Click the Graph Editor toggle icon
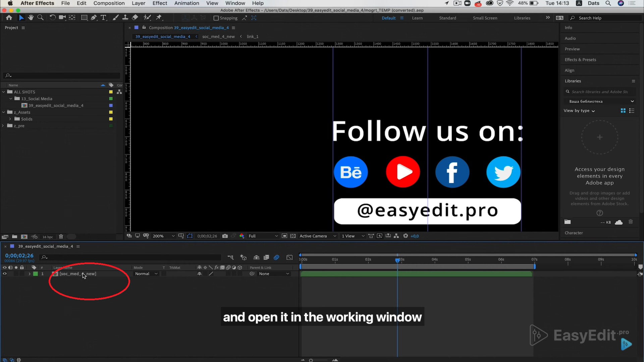 pyautogui.click(x=289, y=257)
